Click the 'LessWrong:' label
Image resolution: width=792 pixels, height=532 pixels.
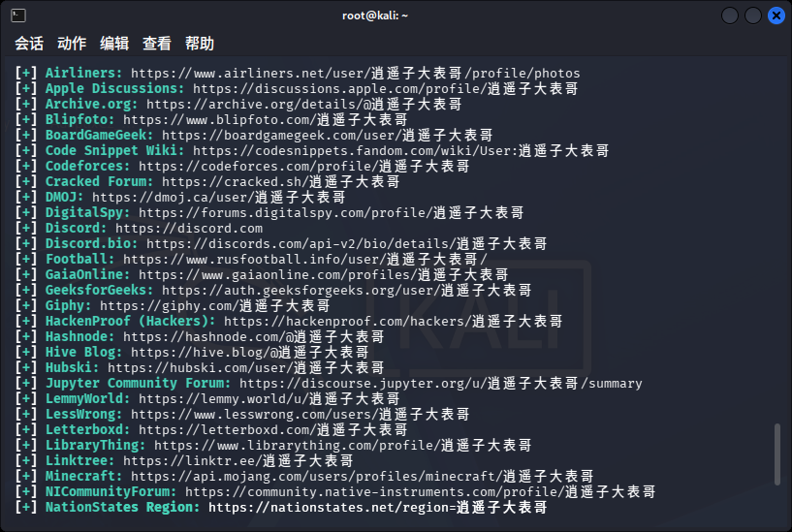tap(83, 415)
